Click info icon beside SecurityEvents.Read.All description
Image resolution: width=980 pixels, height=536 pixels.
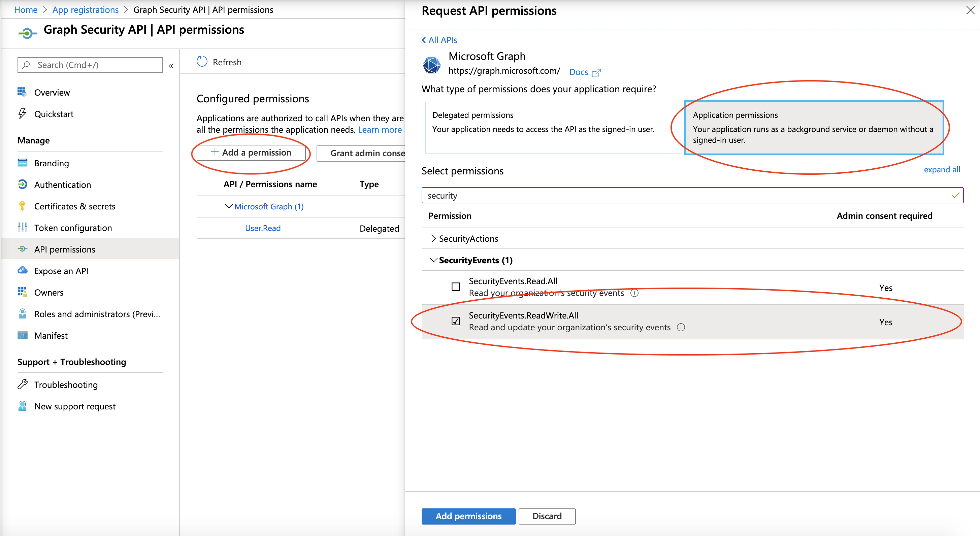point(634,293)
